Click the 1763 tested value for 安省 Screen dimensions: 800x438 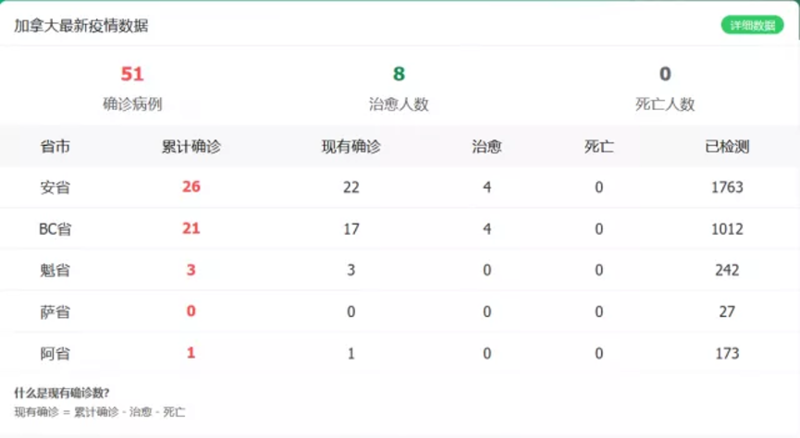click(727, 187)
